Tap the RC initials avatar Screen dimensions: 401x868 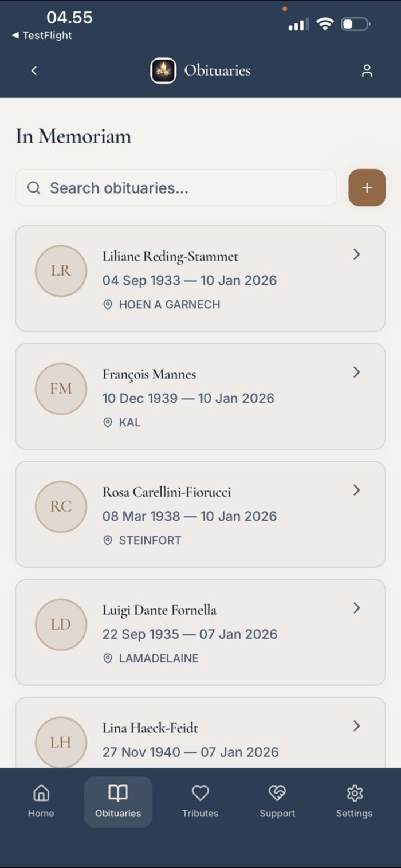tap(61, 507)
